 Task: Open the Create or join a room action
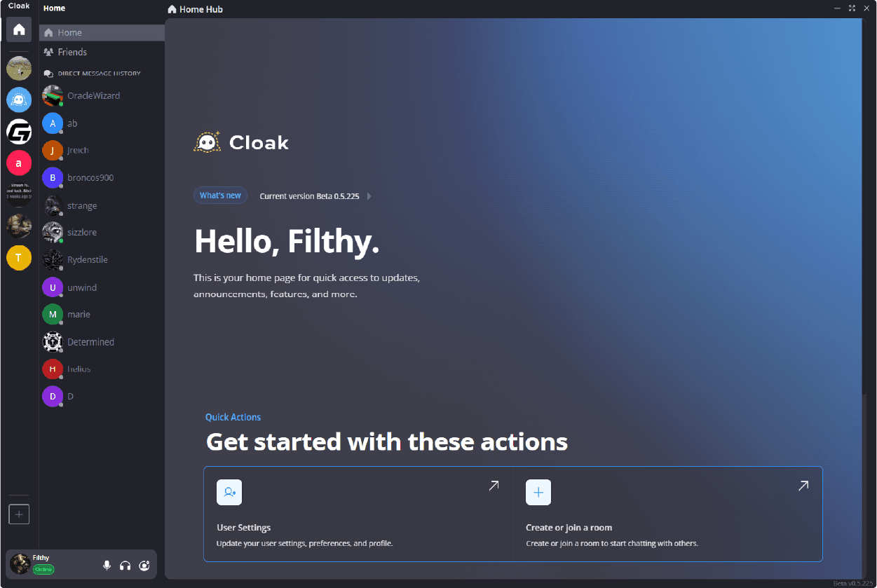click(667, 514)
